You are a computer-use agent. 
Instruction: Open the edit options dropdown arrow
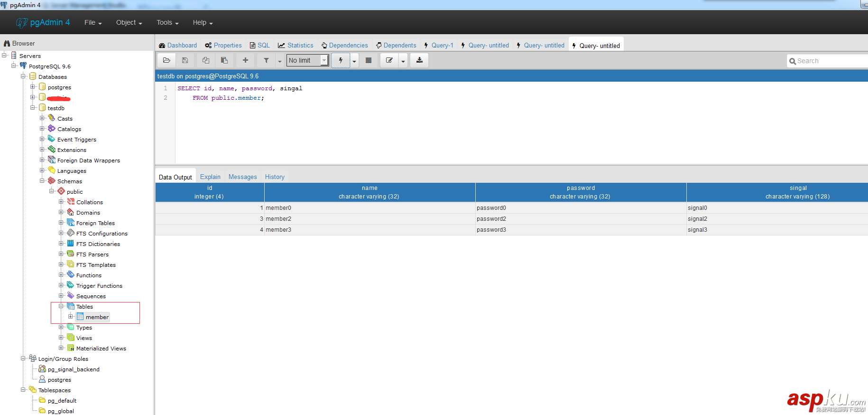point(403,61)
